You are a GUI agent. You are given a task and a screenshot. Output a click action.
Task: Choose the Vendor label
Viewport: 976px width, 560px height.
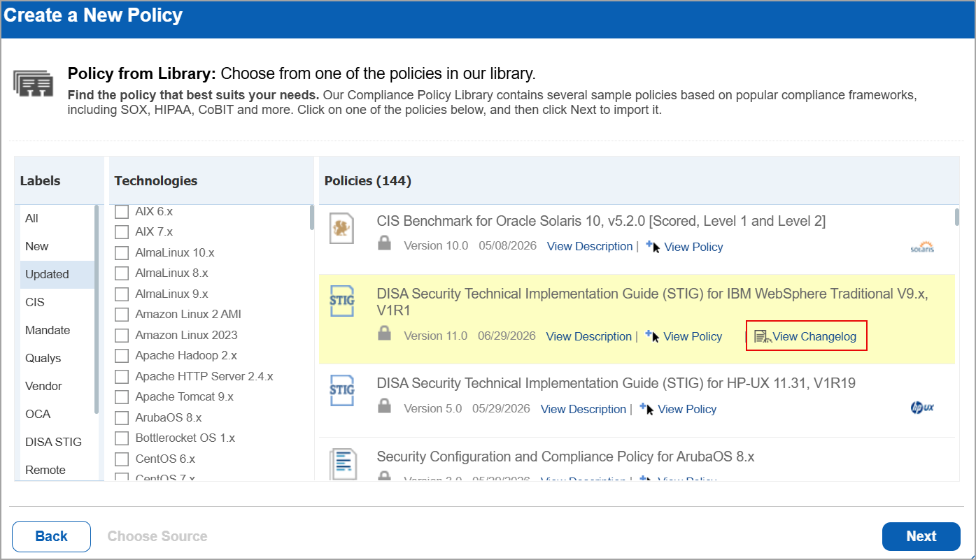[x=57, y=386]
